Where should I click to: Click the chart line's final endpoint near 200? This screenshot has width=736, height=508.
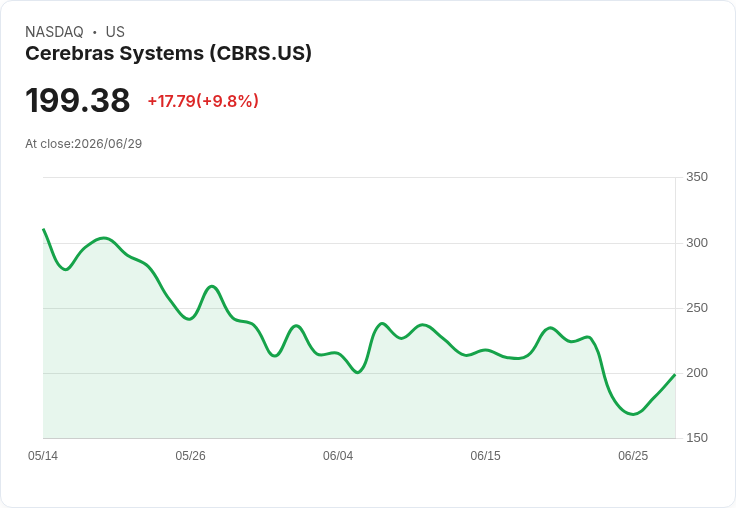pos(675,375)
